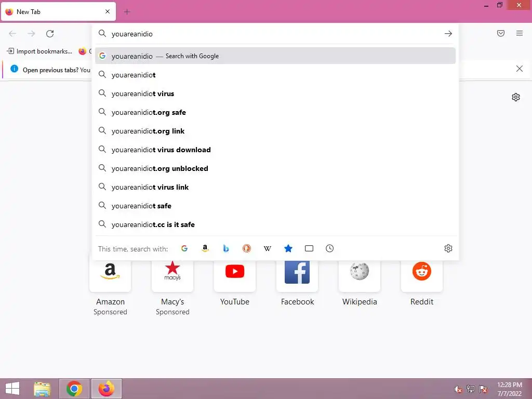Choose suggestion 'youareanidiot virus'
This screenshot has width=532, height=399.
click(x=275, y=94)
